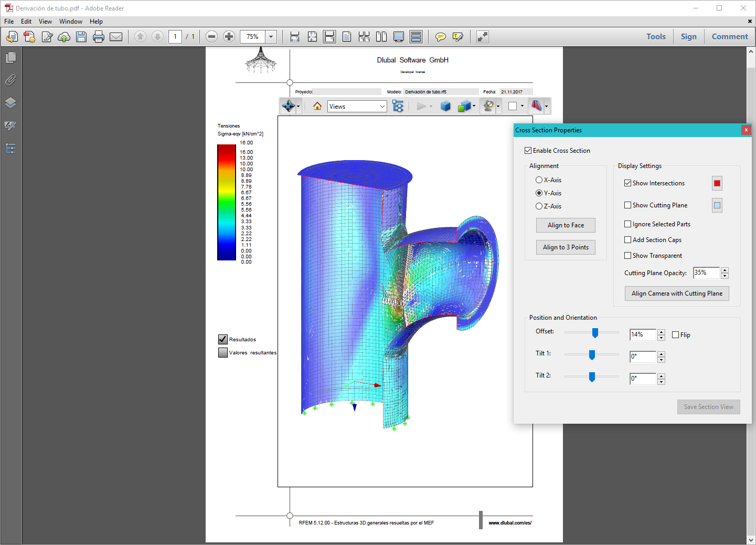Click the diagonal arrows Read Mode icon

pos(483,37)
